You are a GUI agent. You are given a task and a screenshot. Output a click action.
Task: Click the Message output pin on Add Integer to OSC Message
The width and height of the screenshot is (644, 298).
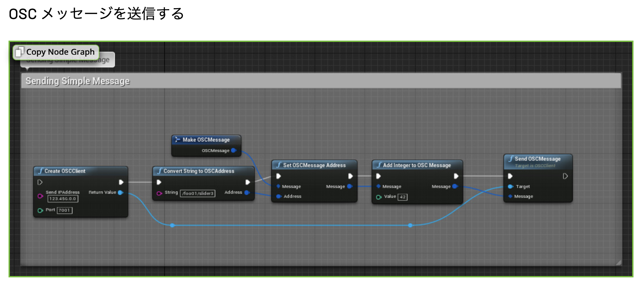455,186
